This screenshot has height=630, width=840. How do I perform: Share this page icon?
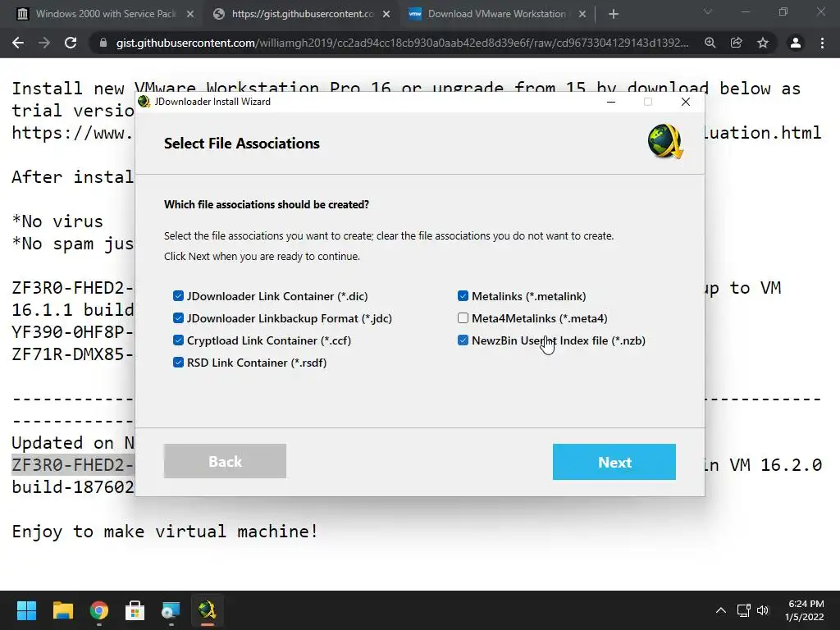(x=737, y=43)
